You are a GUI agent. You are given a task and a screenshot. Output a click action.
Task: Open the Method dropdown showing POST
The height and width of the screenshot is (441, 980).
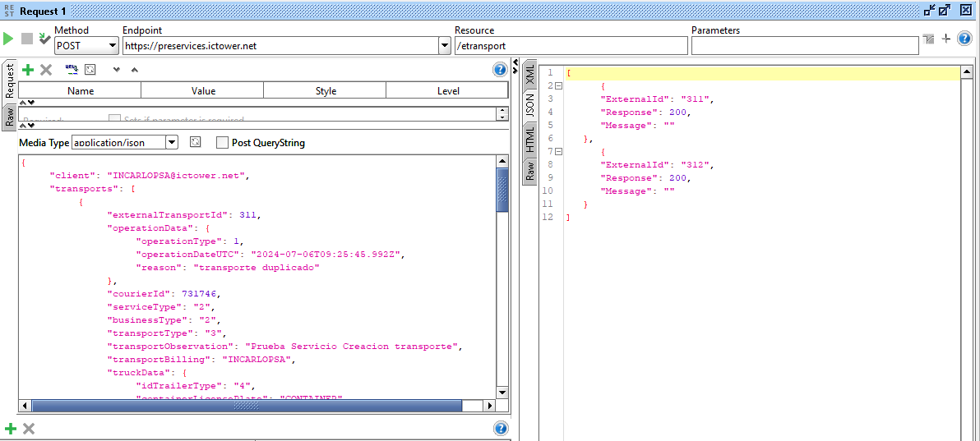pos(113,46)
